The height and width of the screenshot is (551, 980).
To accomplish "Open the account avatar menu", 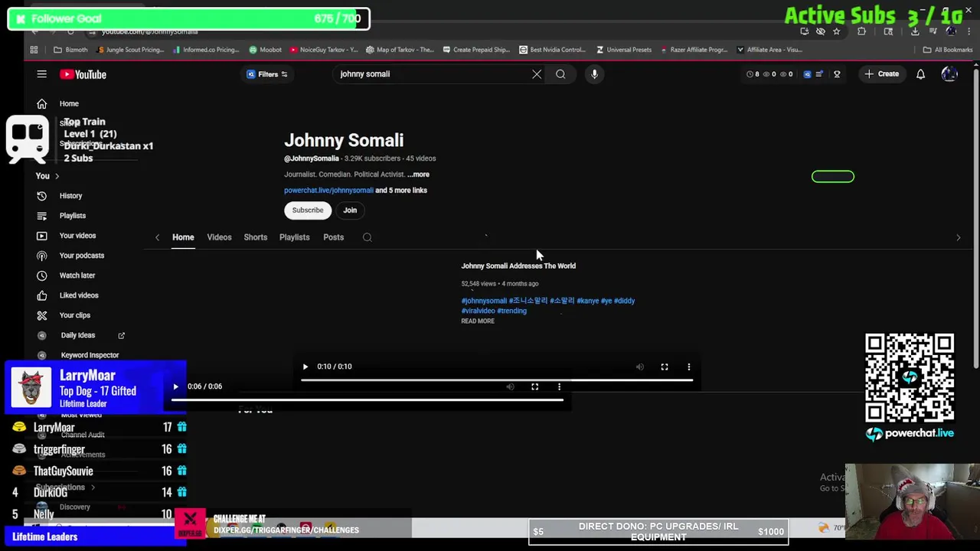I will point(949,74).
